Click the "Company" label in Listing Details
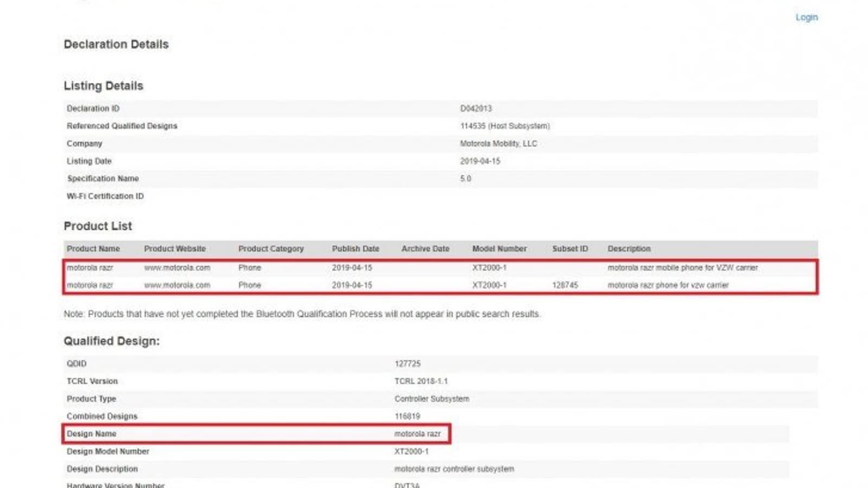 [85, 144]
